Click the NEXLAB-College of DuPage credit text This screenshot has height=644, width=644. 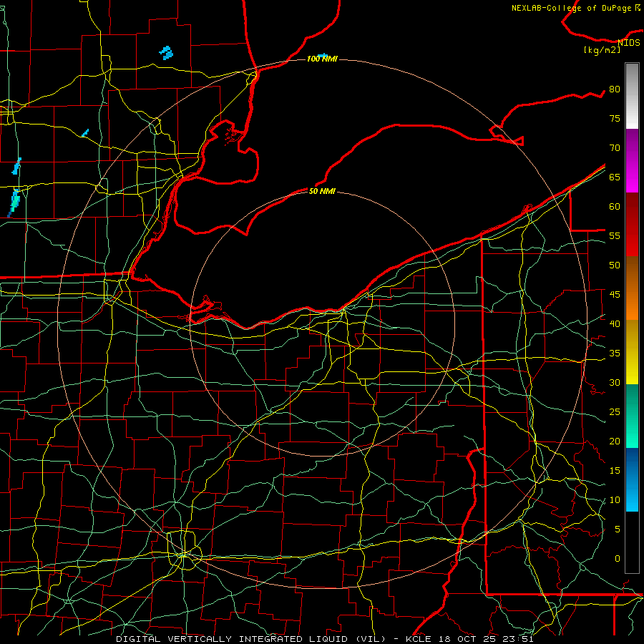click(575, 8)
